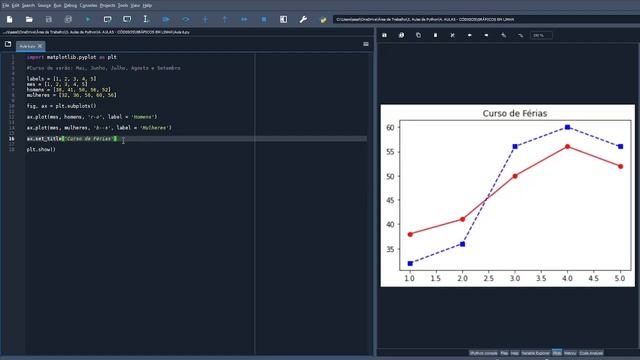This screenshot has height=360, width=640.
Task: Save the current file
Action: tap(49, 19)
